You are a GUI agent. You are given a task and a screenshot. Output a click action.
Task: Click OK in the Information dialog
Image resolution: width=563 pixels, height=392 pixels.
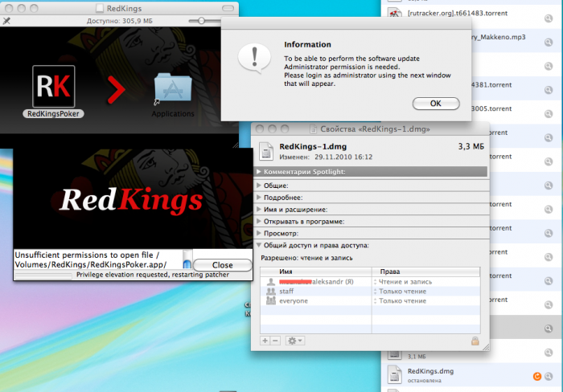[436, 104]
